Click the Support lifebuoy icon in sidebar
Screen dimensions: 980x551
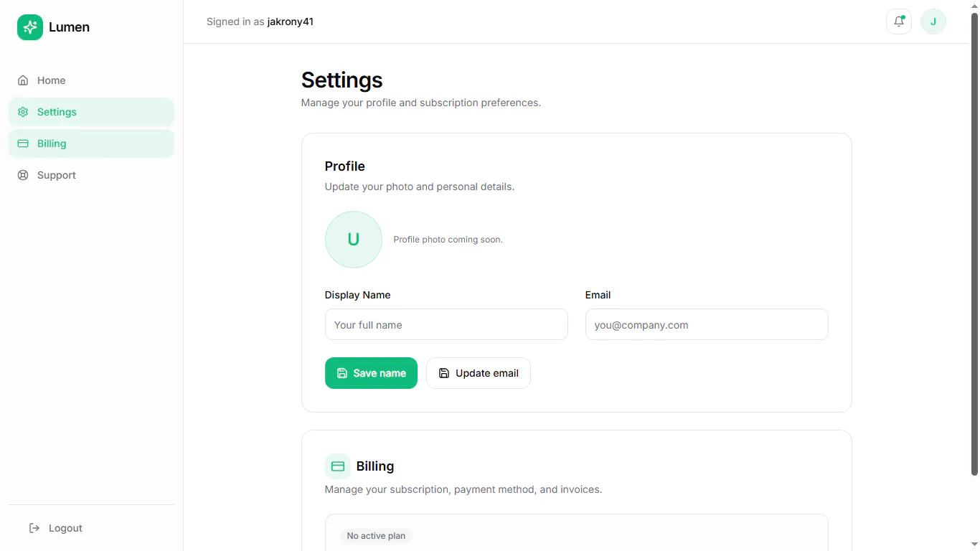23,175
